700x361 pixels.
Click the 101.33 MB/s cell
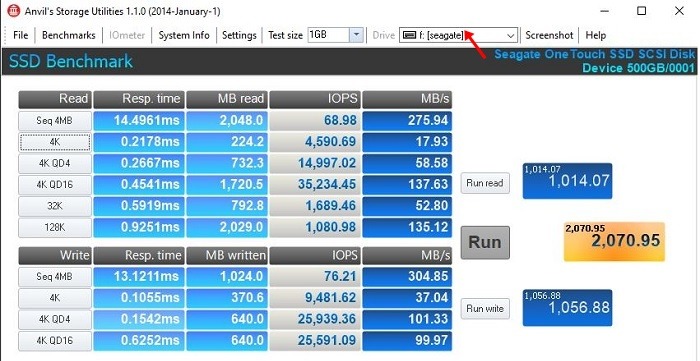click(x=407, y=320)
